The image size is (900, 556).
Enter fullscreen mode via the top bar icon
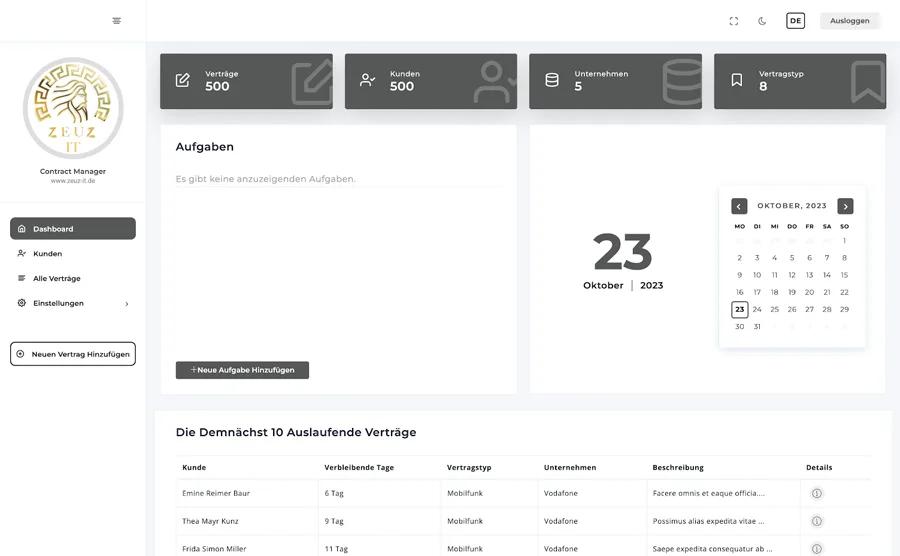click(x=734, y=21)
